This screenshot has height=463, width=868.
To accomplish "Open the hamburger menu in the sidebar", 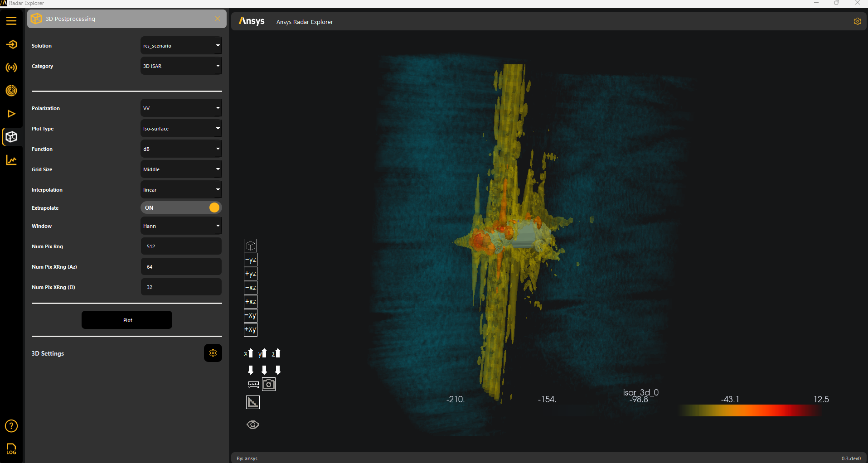I will (11, 21).
